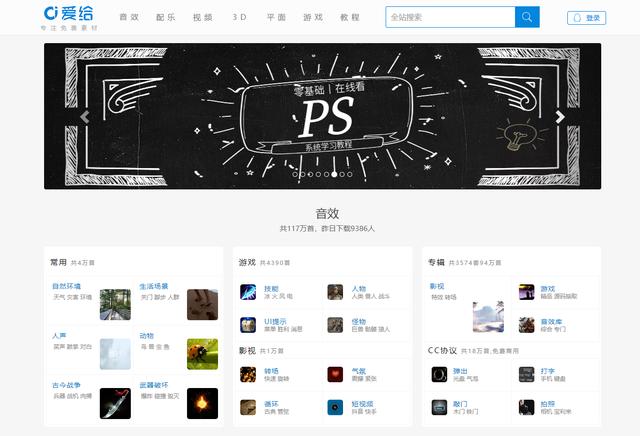Open the explosion thumbnail for 武器破坏
Viewport: 640px width, 436px height.
tap(202, 403)
